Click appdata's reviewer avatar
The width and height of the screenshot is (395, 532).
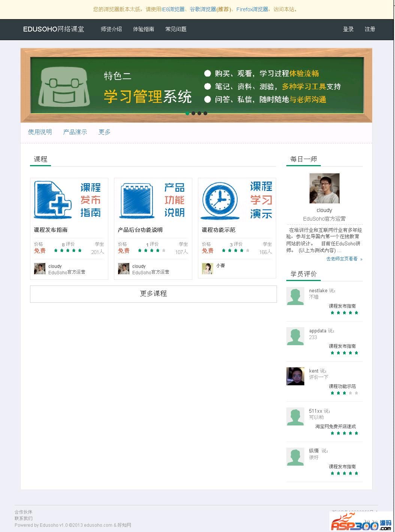tap(295, 336)
